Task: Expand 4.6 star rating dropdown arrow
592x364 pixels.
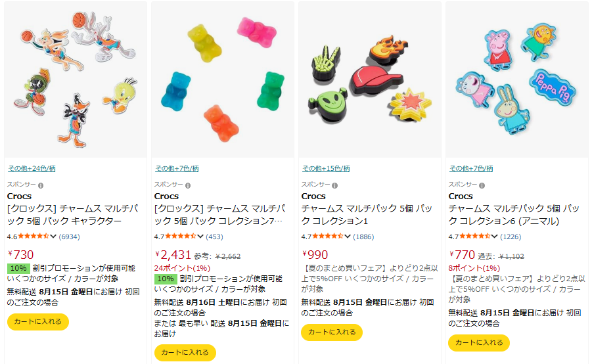Action: [x=53, y=237]
